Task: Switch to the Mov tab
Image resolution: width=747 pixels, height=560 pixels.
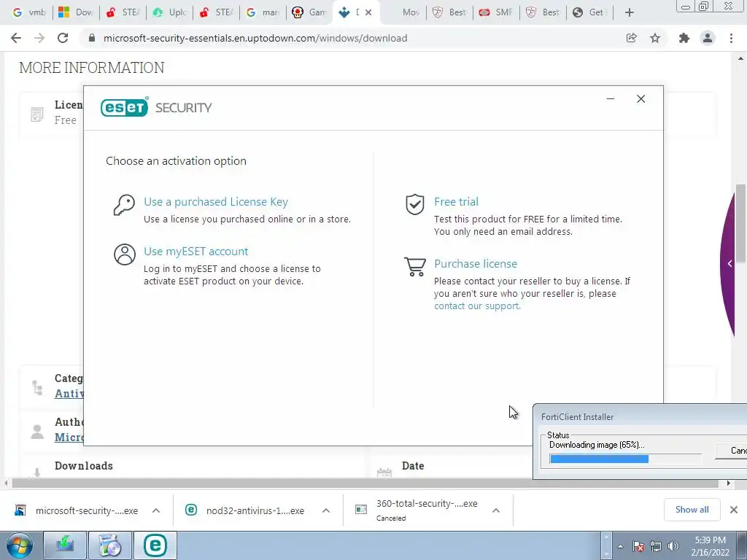Action: click(x=406, y=12)
